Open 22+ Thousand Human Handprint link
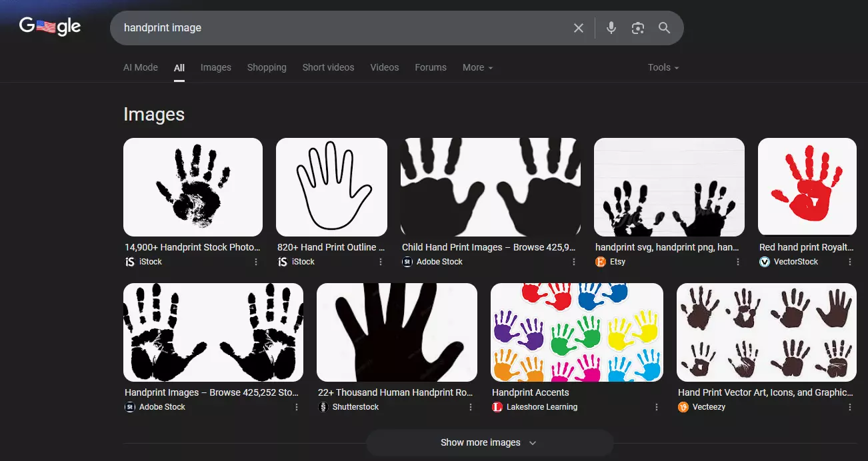The image size is (868, 461). pyautogui.click(x=395, y=392)
